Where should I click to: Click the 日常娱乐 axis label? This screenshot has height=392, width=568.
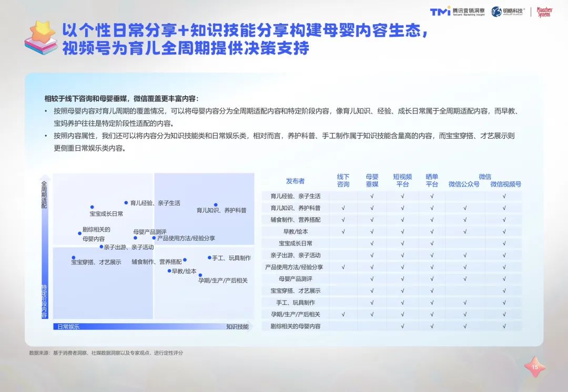[68, 326]
